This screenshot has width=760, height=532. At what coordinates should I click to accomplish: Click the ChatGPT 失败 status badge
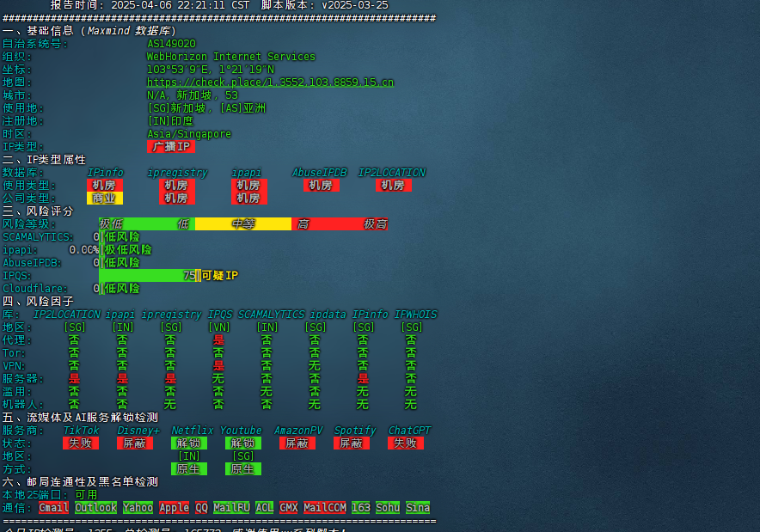[x=406, y=443]
